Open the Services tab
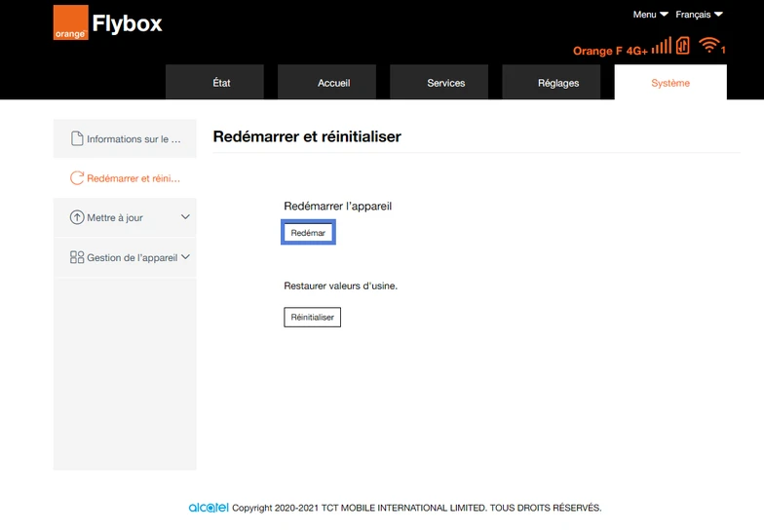 click(439, 82)
